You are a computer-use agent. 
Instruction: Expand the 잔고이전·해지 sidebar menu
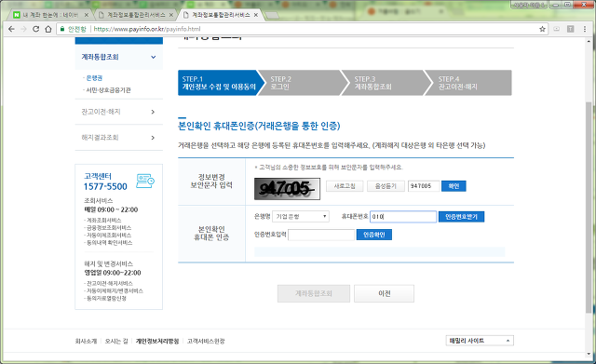tap(119, 112)
